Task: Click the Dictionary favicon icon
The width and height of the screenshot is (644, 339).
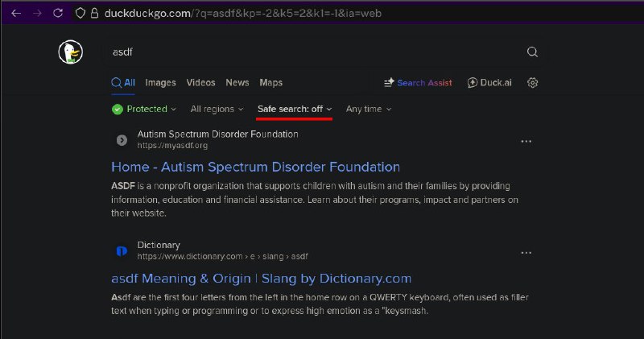Action: tap(122, 250)
